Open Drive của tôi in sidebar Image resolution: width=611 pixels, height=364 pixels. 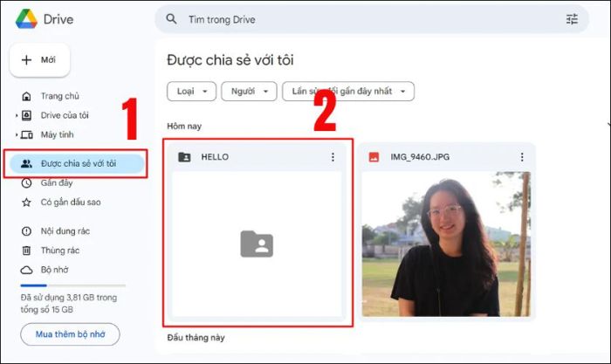[x=65, y=115]
